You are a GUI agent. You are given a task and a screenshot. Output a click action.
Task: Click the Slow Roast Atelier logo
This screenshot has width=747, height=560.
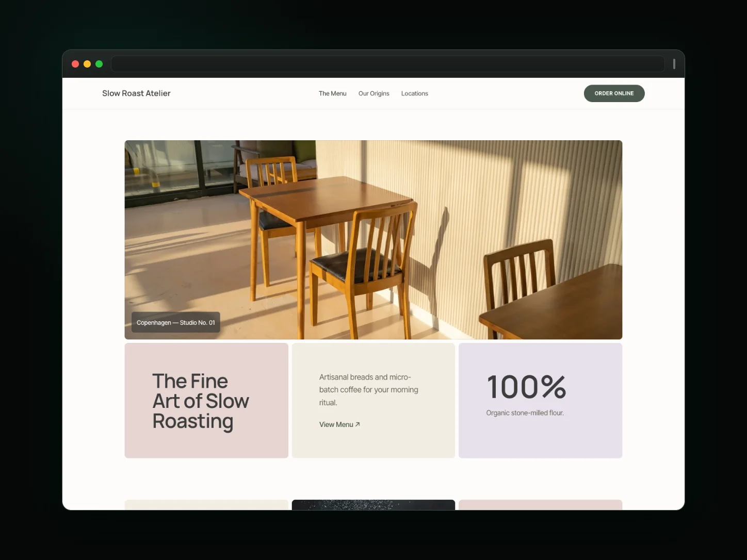[x=136, y=93]
